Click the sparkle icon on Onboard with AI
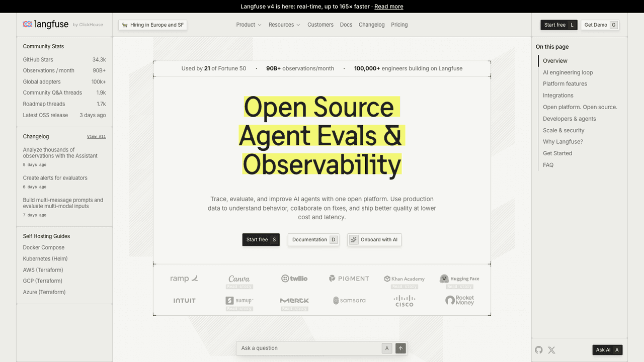The height and width of the screenshot is (362, 644). (354, 240)
